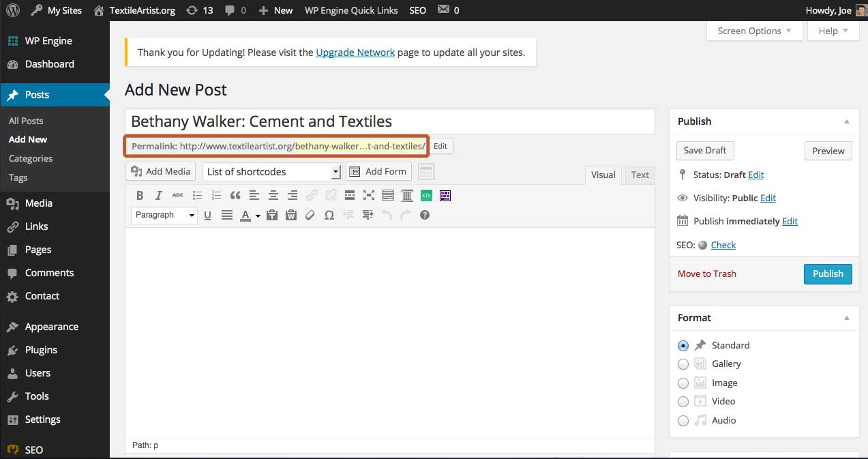Image resolution: width=868 pixels, height=459 pixels.
Task: Select the Gallery post format
Action: pyautogui.click(x=683, y=364)
